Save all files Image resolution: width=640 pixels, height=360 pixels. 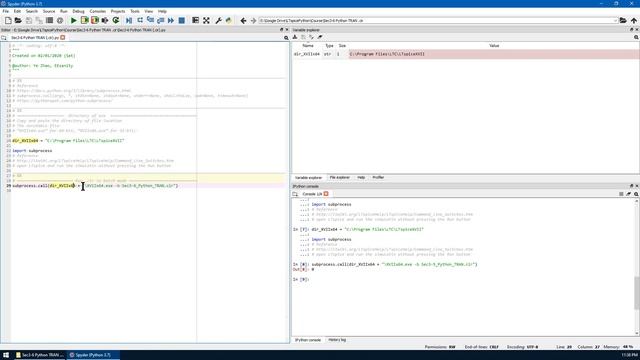(x=39, y=20)
